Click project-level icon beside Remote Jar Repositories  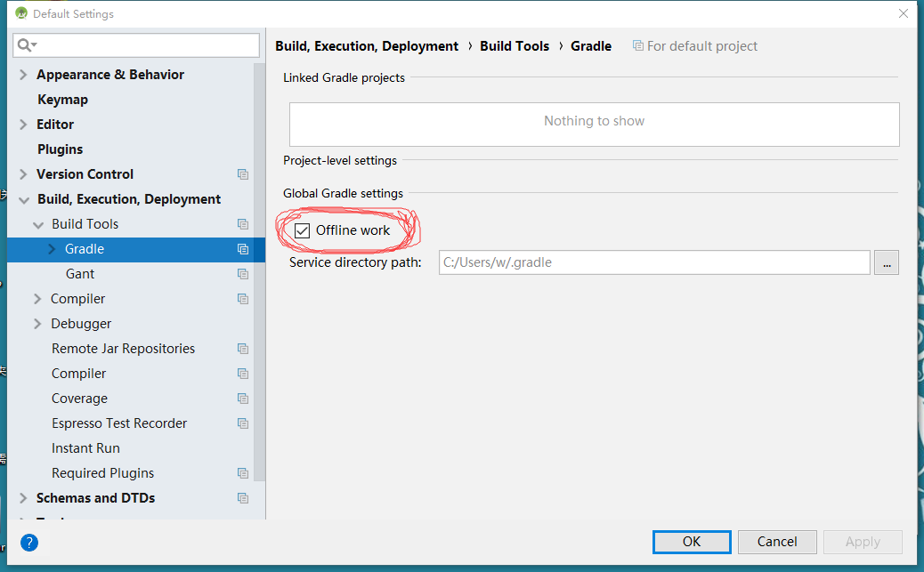pos(243,349)
